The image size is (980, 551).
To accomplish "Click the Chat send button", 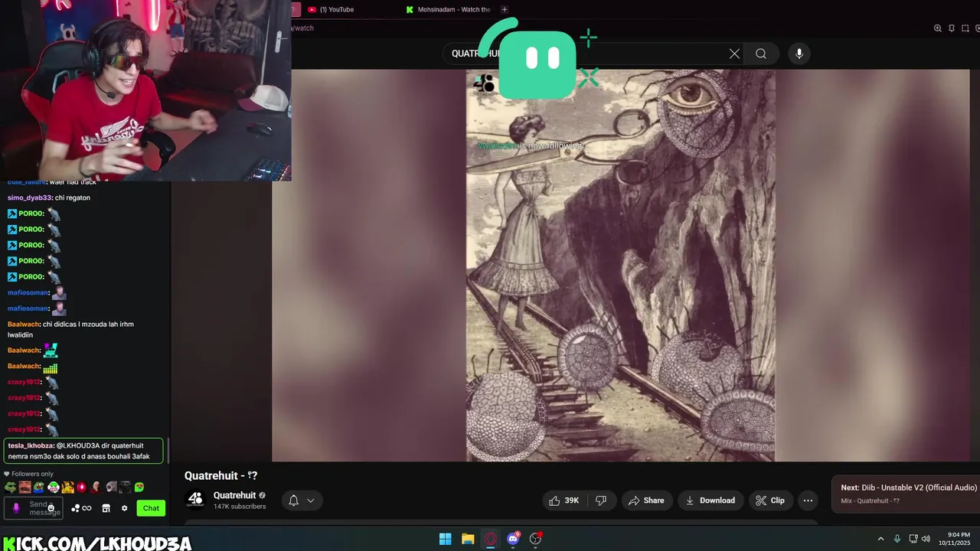I will (151, 508).
